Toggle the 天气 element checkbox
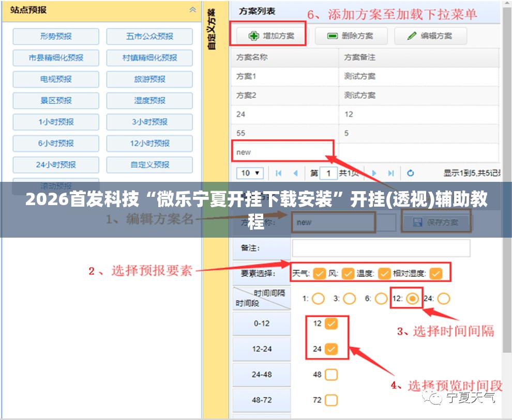The image size is (512, 420). point(319,273)
